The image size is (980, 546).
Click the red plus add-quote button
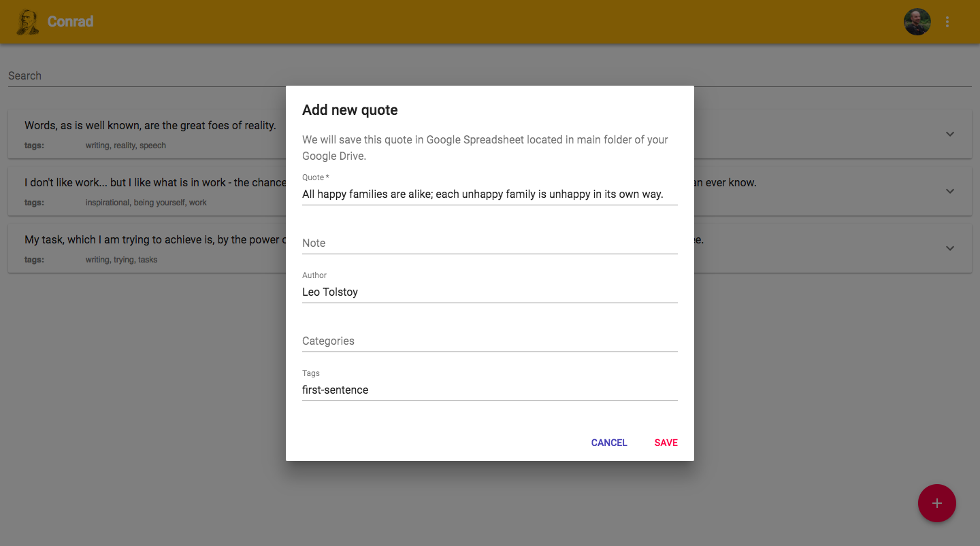[937, 503]
